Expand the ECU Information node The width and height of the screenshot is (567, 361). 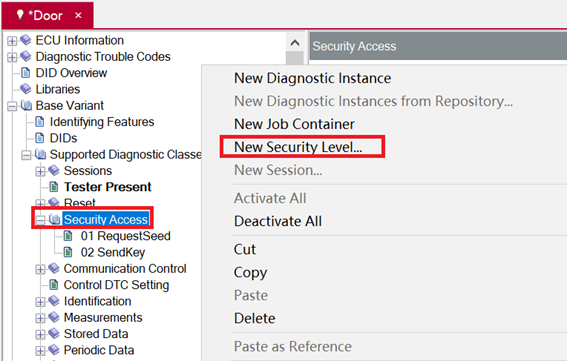coord(12,41)
